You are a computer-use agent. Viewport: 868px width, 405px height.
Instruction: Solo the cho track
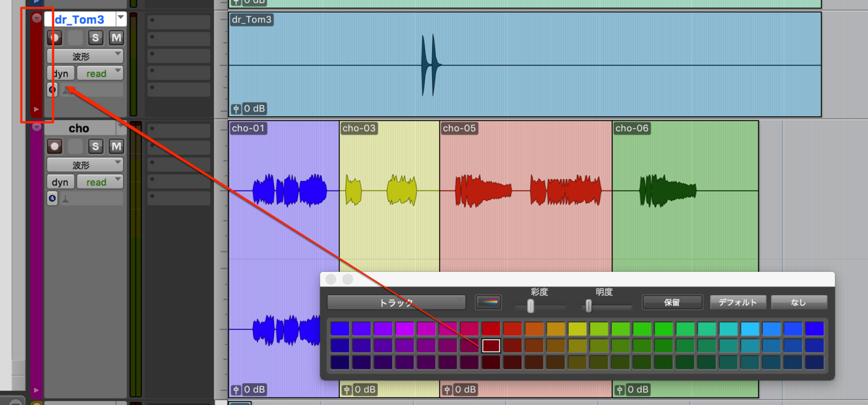point(96,146)
